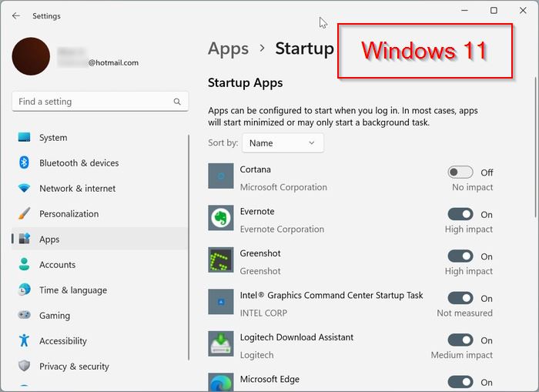The image size is (539, 392).
Task: Click the Bluetooth icon in sidebar
Action: pyautogui.click(x=24, y=162)
